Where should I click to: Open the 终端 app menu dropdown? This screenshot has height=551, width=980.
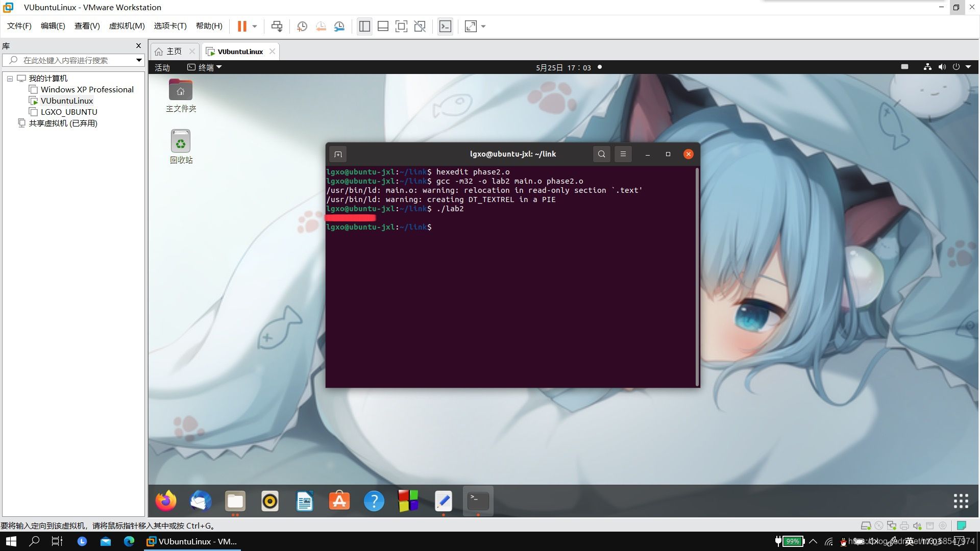click(x=205, y=67)
